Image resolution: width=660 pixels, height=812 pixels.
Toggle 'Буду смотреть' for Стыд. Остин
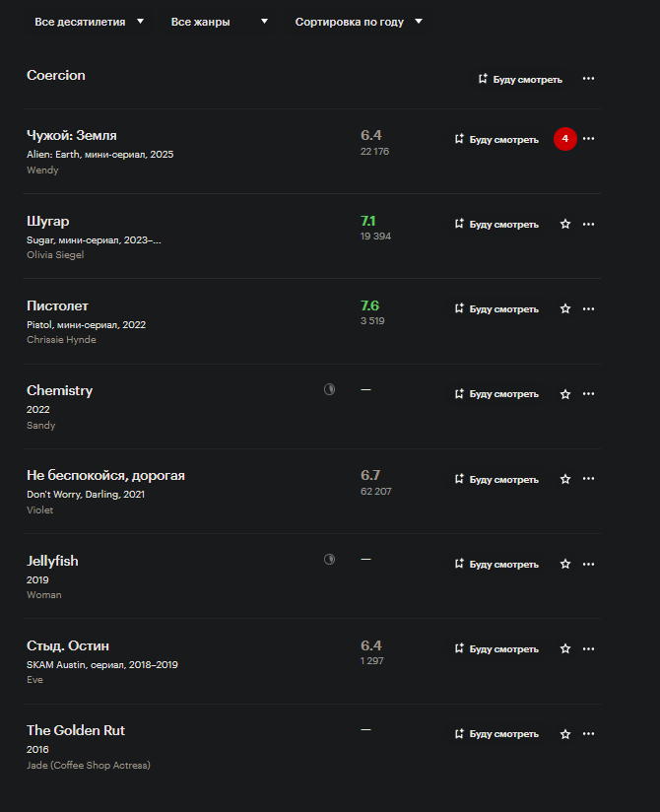pyautogui.click(x=496, y=649)
